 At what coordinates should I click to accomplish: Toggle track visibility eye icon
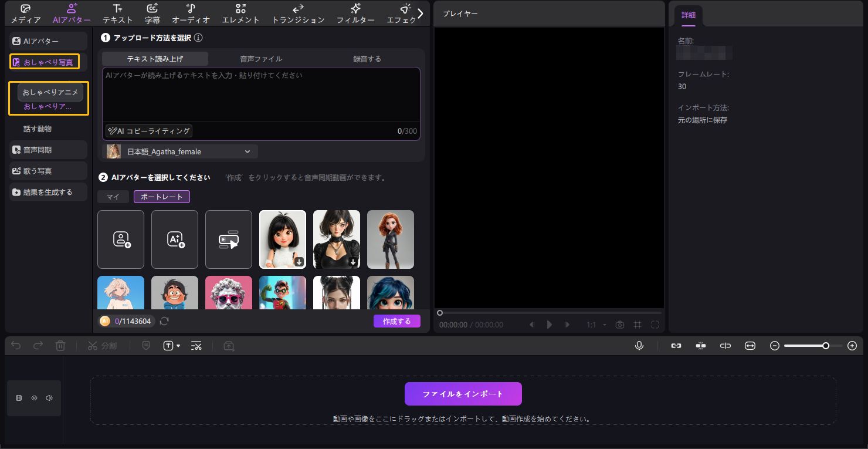coord(34,398)
